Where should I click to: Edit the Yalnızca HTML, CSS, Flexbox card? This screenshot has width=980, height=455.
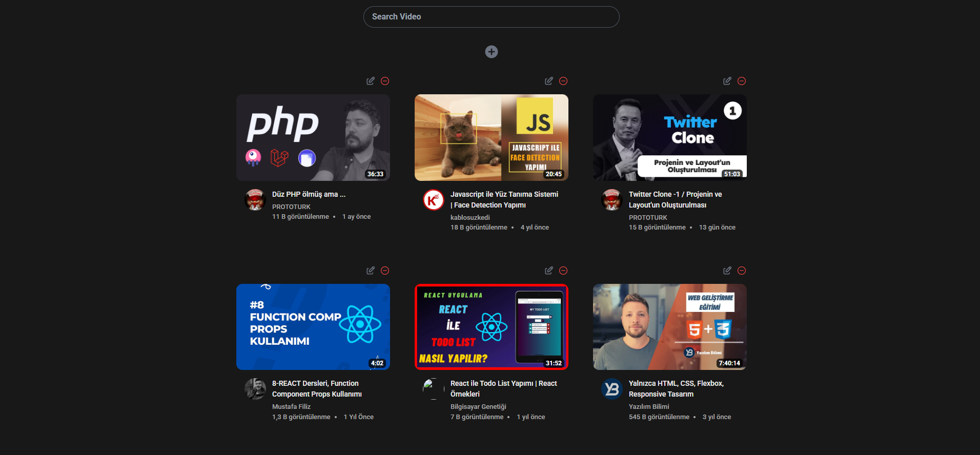pyautogui.click(x=727, y=271)
